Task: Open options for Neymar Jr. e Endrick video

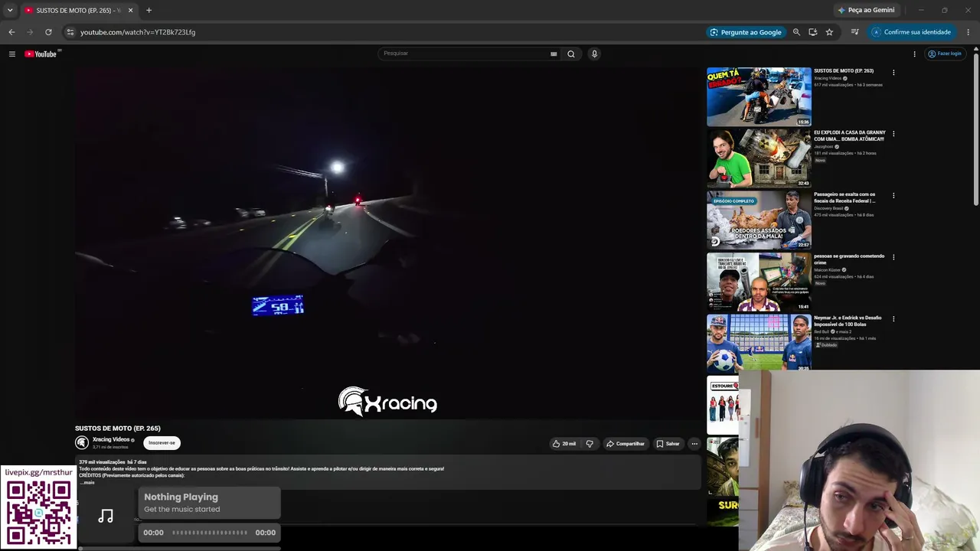Action: pyautogui.click(x=893, y=319)
